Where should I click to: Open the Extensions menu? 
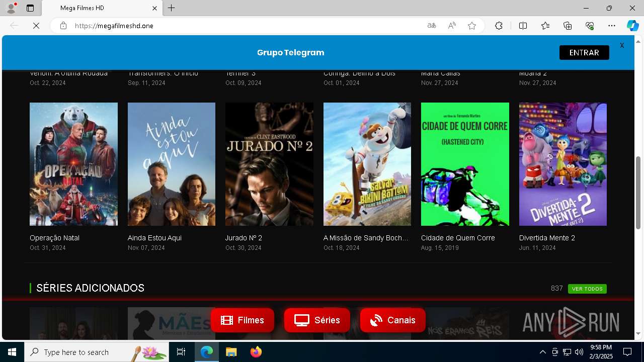pos(499,26)
